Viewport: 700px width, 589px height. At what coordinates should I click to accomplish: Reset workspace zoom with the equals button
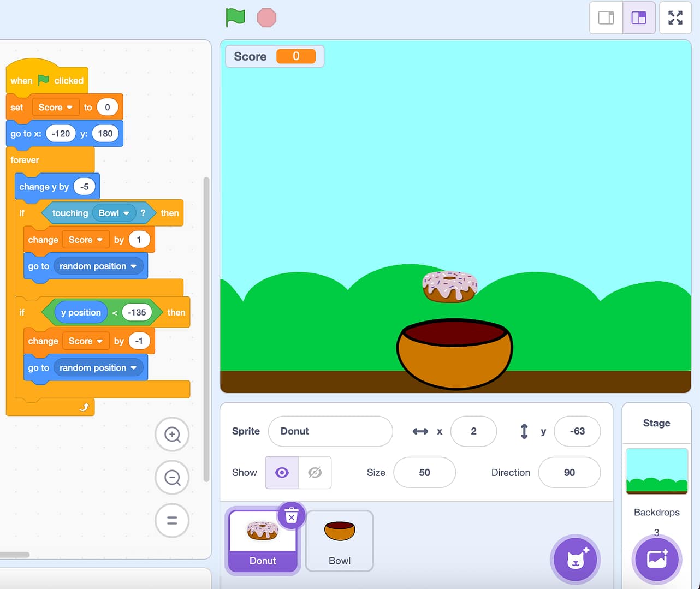click(x=172, y=520)
